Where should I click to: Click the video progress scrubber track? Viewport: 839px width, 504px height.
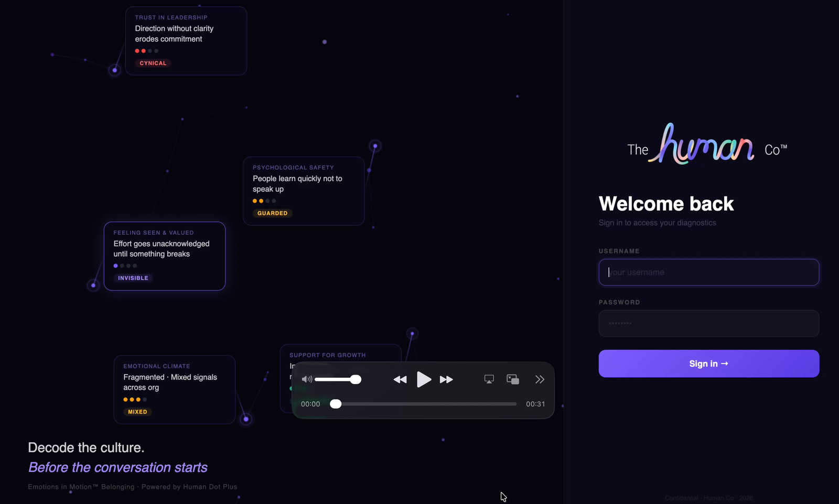pyautogui.click(x=423, y=404)
